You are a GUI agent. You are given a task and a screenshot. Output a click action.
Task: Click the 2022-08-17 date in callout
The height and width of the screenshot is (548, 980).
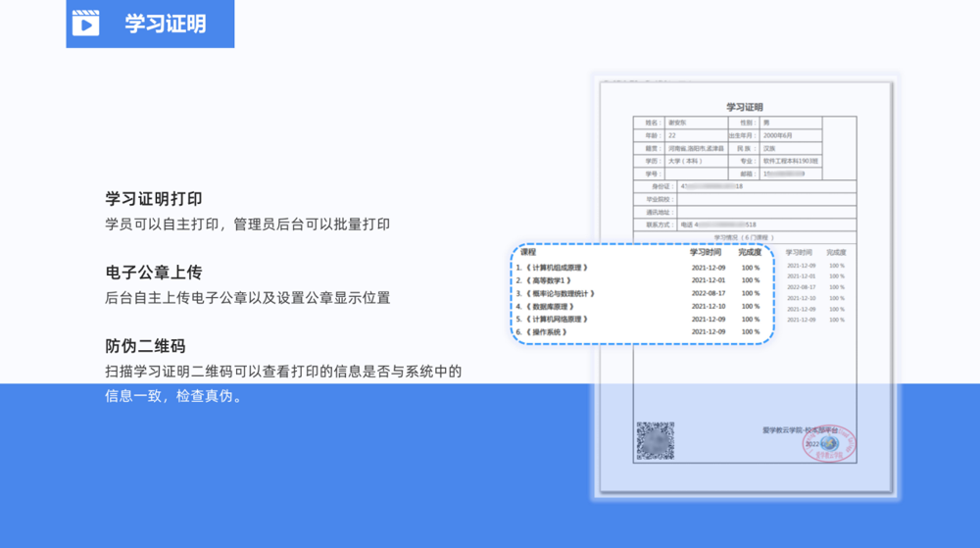click(709, 293)
